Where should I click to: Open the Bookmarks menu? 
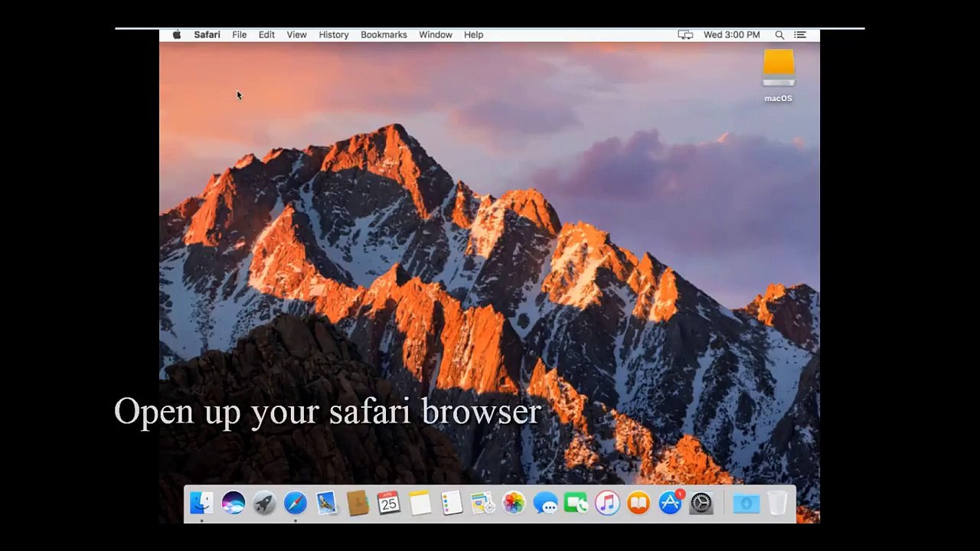coord(384,34)
